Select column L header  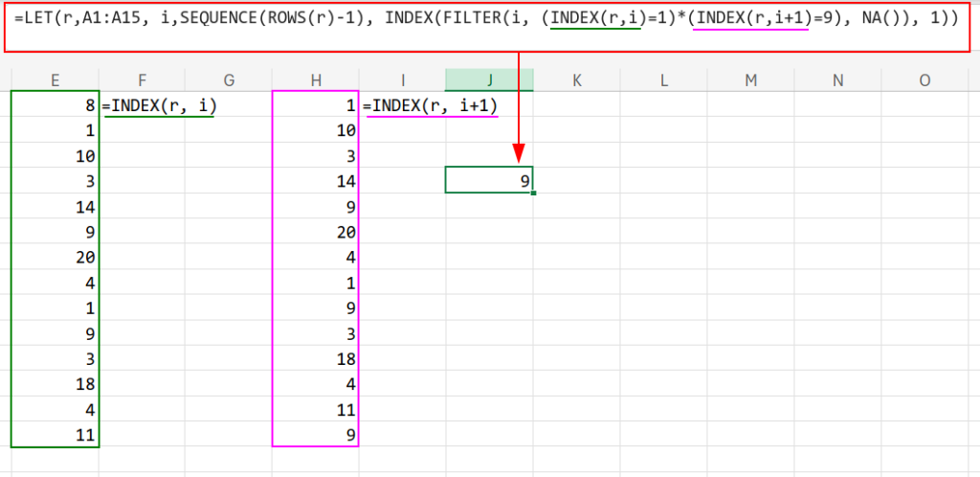point(663,80)
